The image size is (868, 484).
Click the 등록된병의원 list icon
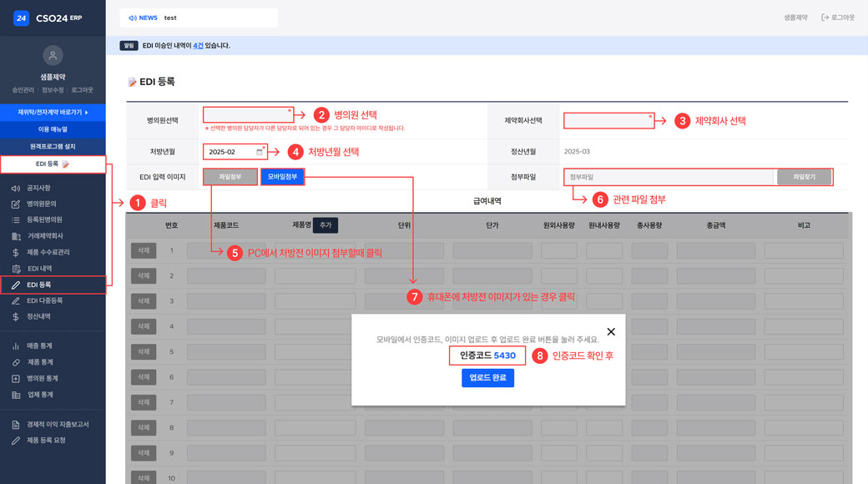tap(16, 219)
